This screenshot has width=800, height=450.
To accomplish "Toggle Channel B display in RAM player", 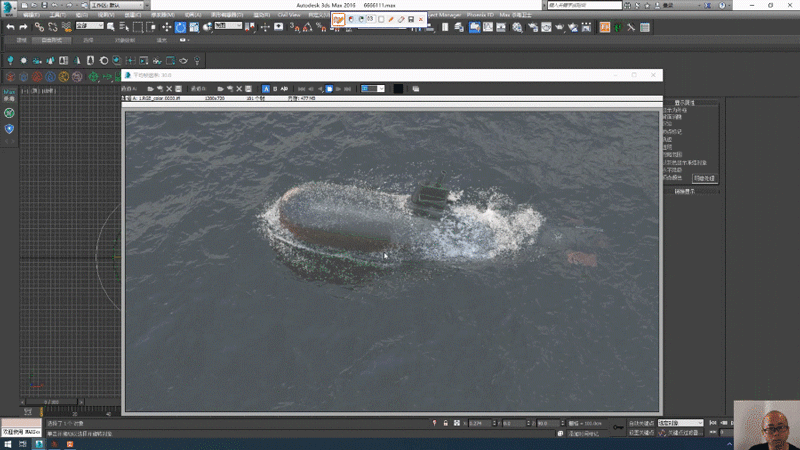I will [275, 89].
